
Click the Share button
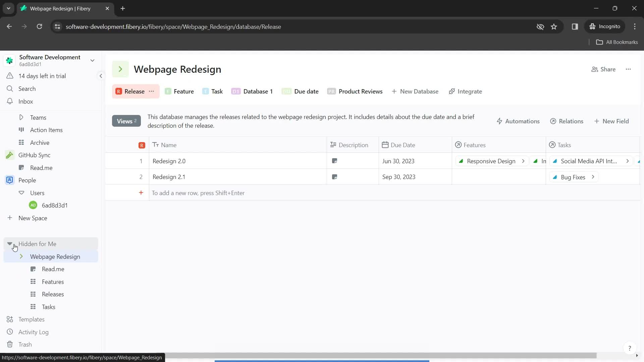click(603, 69)
